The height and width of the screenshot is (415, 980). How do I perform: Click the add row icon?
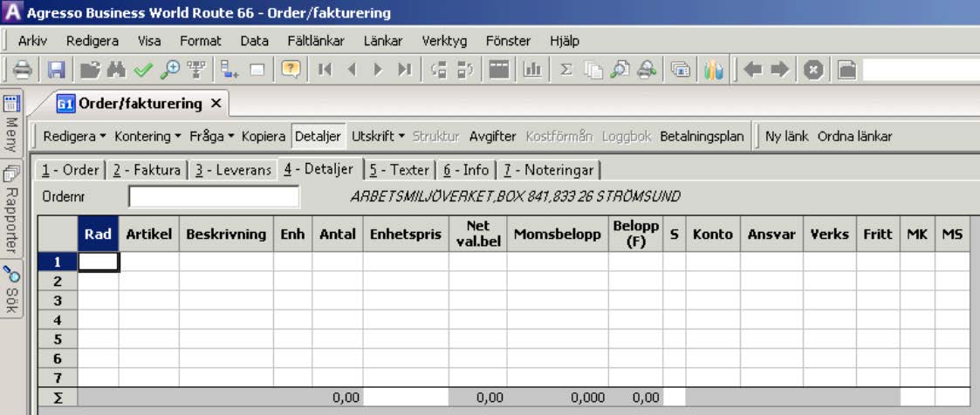pos(230,69)
